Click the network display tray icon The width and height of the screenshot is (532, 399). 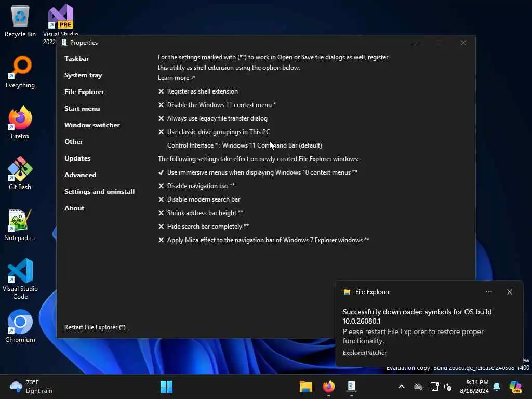pyautogui.click(x=434, y=387)
